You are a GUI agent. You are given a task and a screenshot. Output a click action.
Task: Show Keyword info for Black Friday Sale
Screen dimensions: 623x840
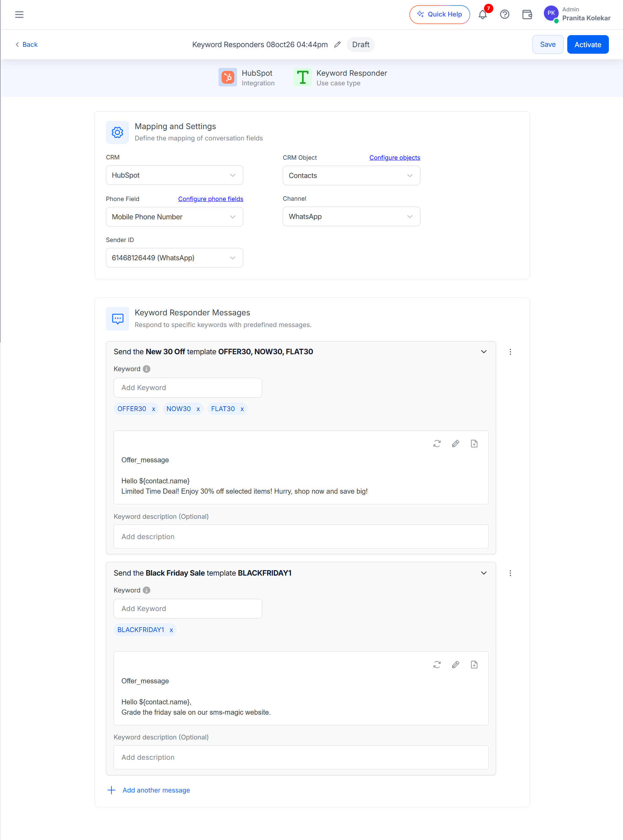pyautogui.click(x=147, y=590)
